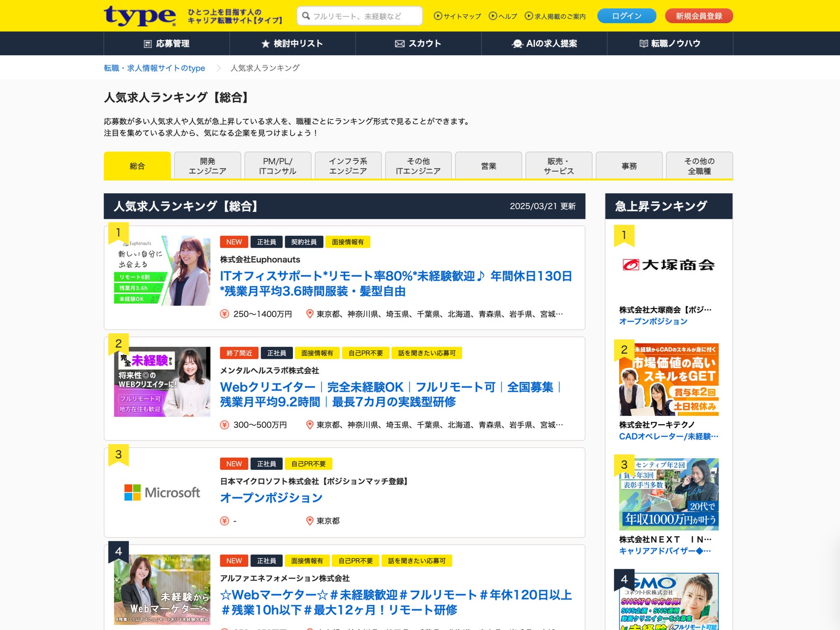Switch to the 開発エンジニア tab
Screen dimensions: 840x630
[207, 166]
